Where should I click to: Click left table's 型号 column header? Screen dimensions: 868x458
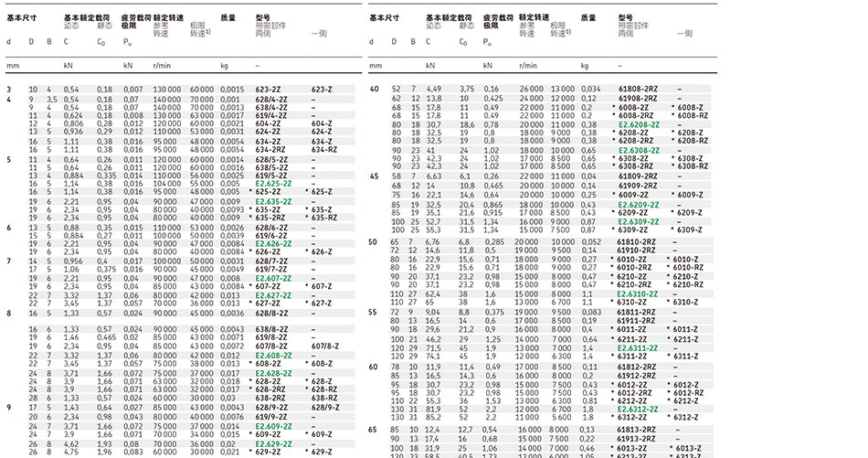tap(264, 17)
